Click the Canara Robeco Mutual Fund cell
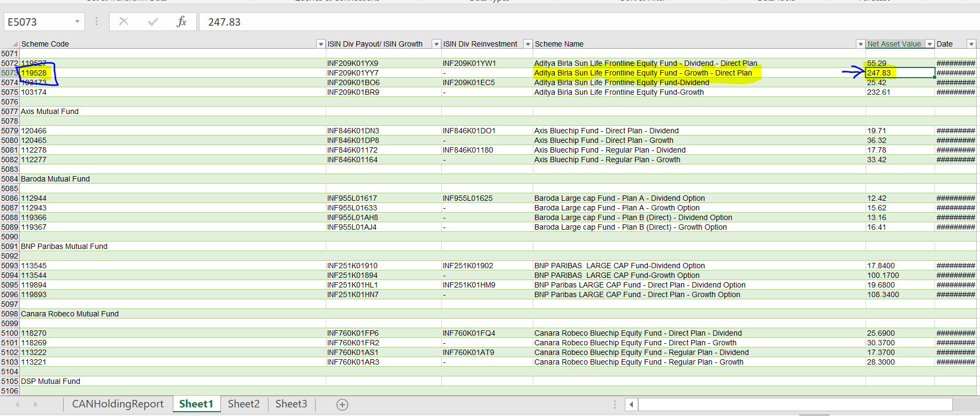This screenshot has height=416, width=980. click(x=173, y=314)
